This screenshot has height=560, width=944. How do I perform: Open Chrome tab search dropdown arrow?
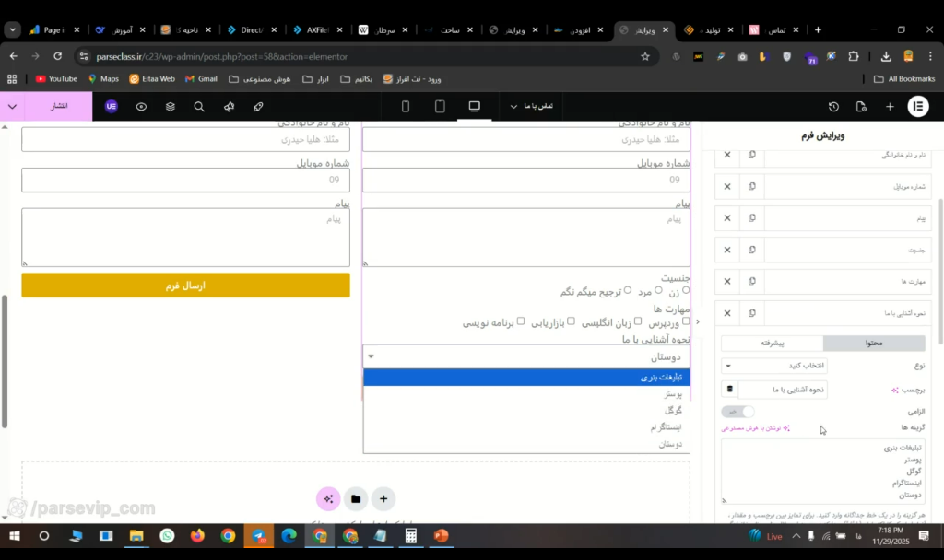click(x=12, y=30)
